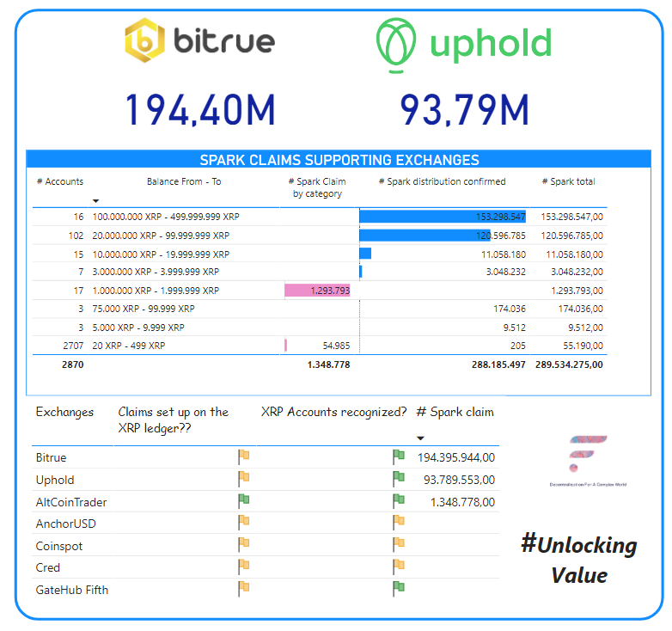Screen dimensions: 672x631
Task: Click the #Unlocking Value hashtag text
Action: (x=579, y=560)
